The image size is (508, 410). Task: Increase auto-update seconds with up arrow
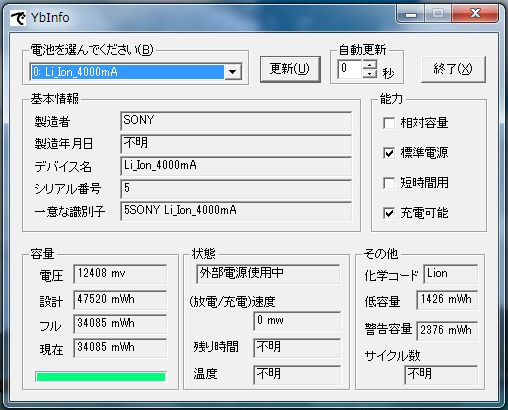[x=370, y=65]
